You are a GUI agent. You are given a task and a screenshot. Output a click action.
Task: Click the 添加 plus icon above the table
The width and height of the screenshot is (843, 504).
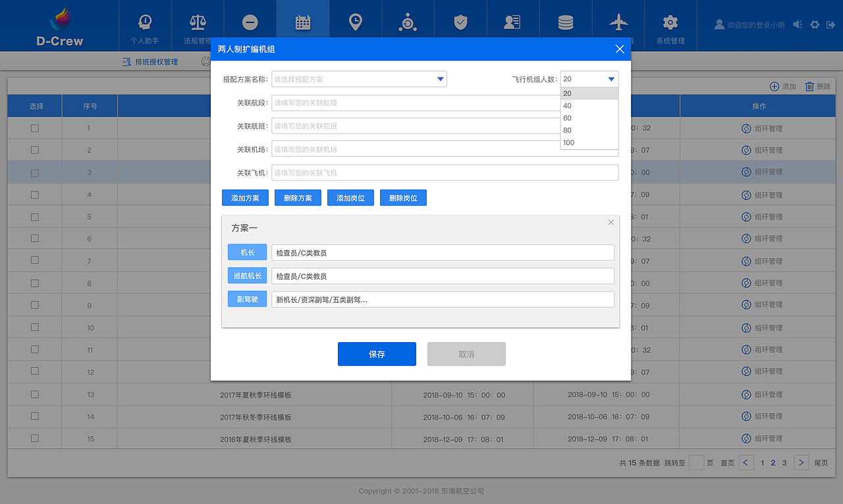[774, 86]
